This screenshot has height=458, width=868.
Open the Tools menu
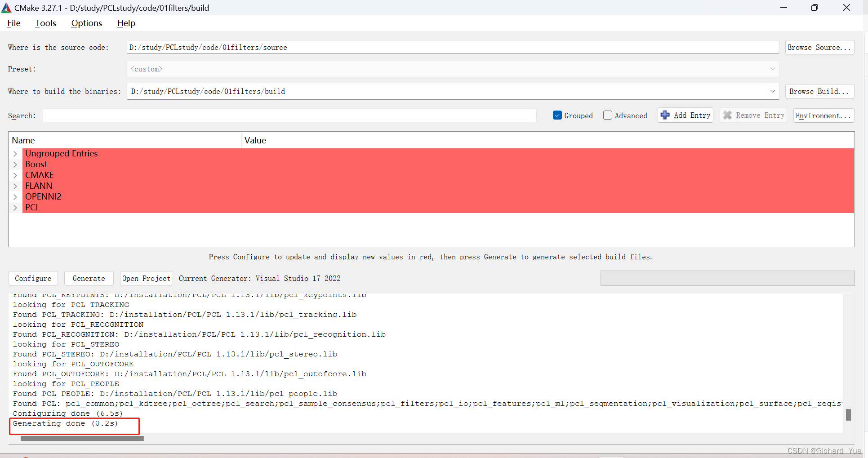click(46, 23)
